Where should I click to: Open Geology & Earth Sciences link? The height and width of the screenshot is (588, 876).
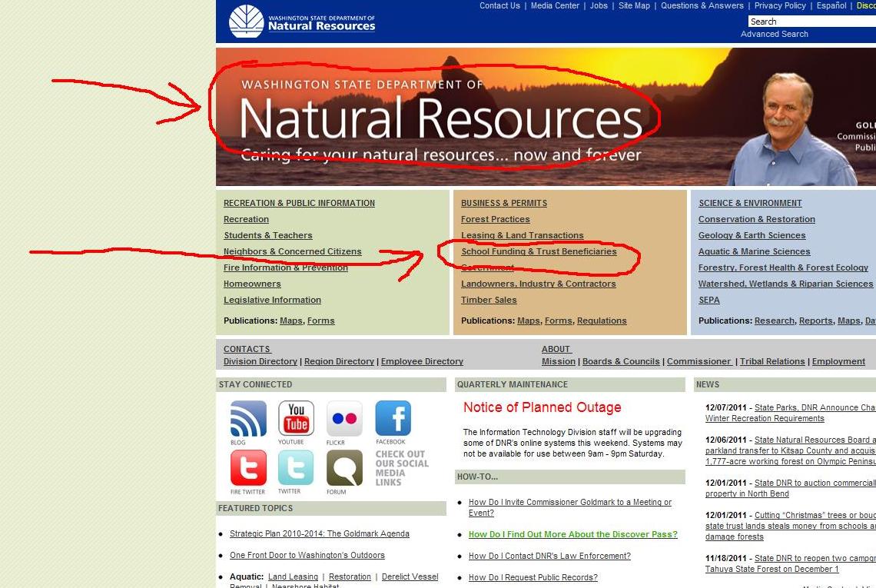coord(752,236)
